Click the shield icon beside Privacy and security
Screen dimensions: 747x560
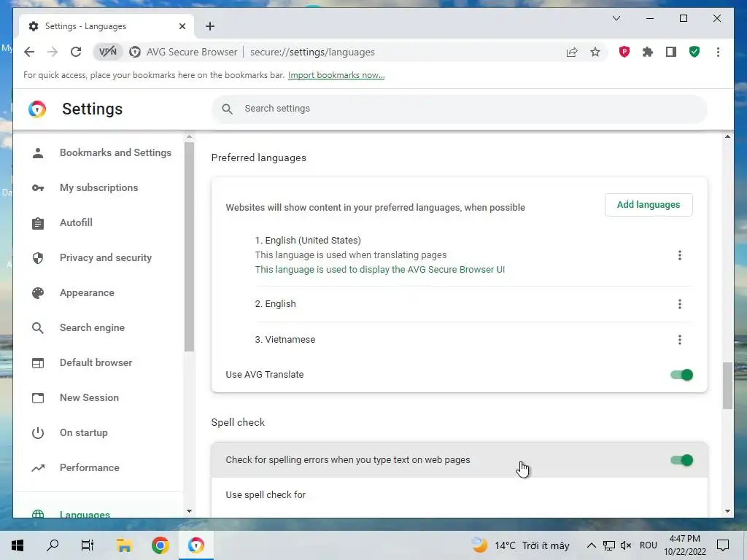(38, 257)
